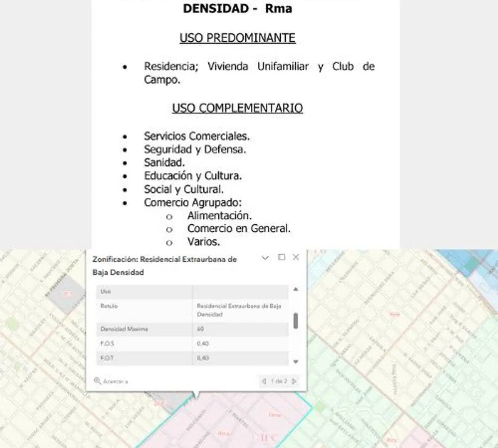Select the 'F.O.T' row label
This screenshot has height=448, width=498.
[107, 358]
